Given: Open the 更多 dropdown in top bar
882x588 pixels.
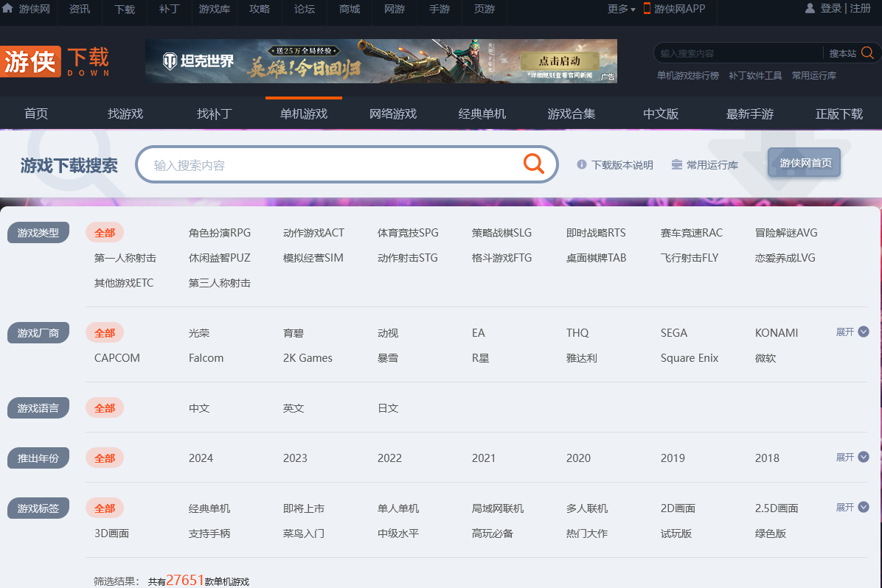Looking at the screenshot, I should pyautogui.click(x=621, y=9).
